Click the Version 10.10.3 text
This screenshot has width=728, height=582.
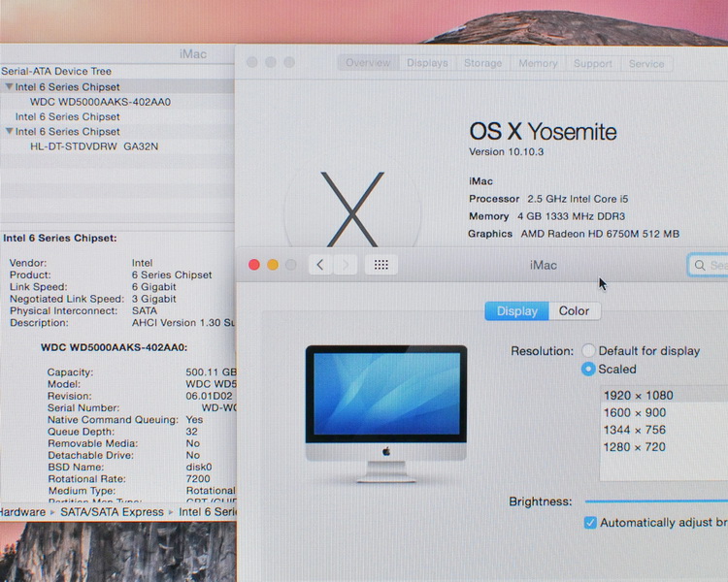click(506, 151)
